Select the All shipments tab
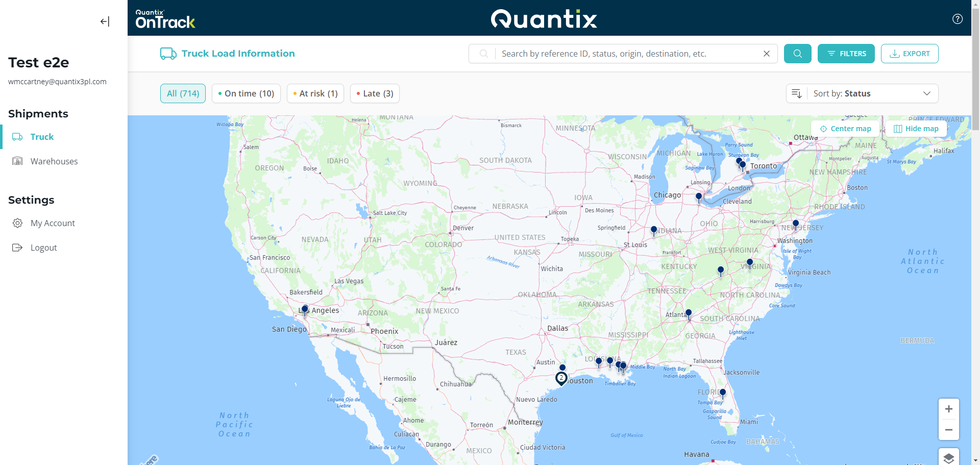This screenshot has width=980, height=465. (x=182, y=93)
